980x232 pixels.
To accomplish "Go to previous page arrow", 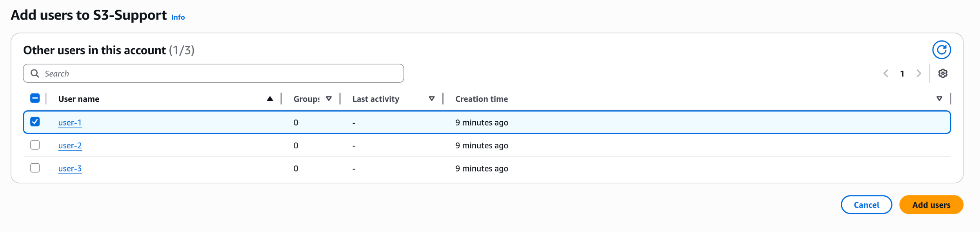I will [x=886, y=73].
